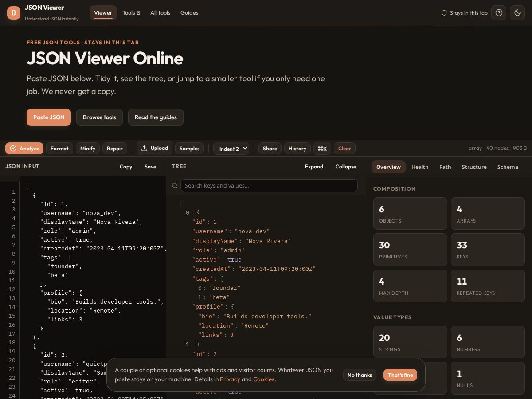Select the Viewer nav tab
Image resolution: width=532 pixels, height=399 pixels.
click(103, 13)
